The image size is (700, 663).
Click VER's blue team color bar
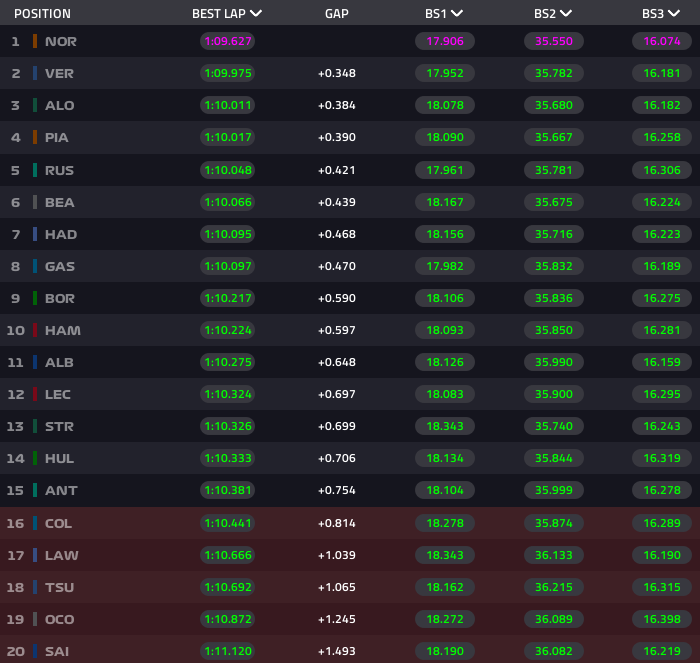(x=35, y=73)
